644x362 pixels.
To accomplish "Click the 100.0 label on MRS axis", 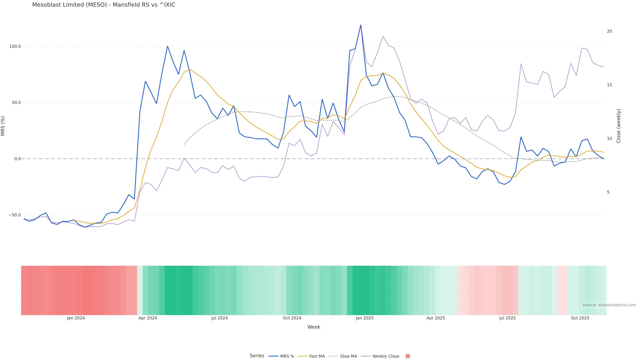I will (15, 46).
